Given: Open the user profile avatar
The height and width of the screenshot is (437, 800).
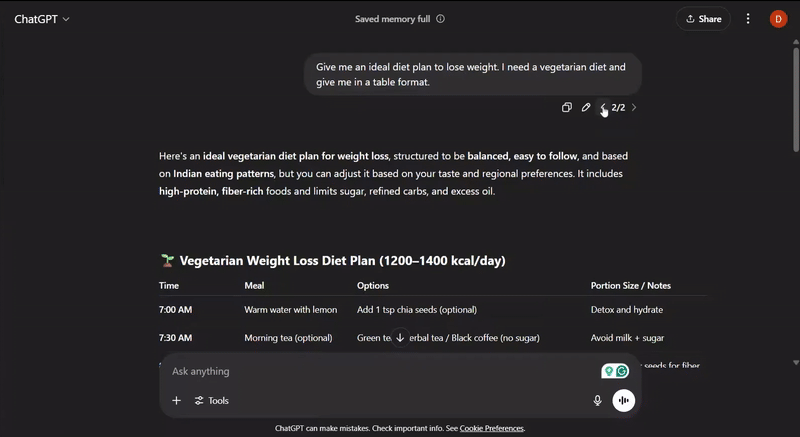Looking at the screenshot, I should click(778, 19).
